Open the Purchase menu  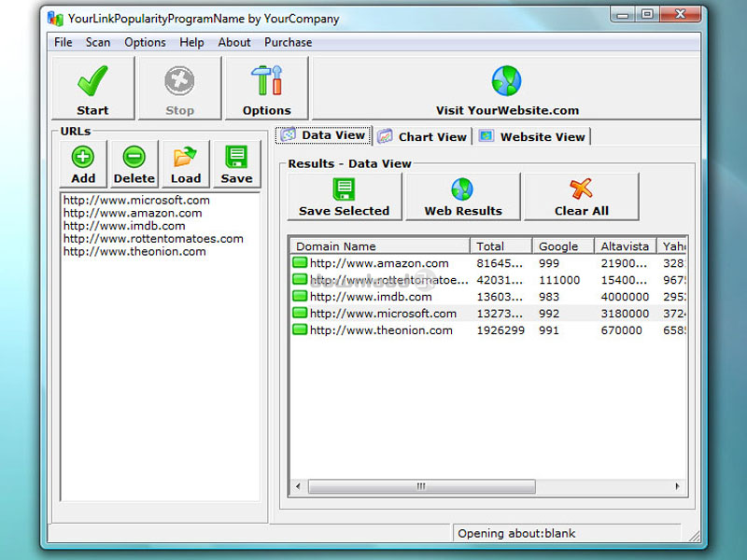pyautogui.click(x=288, y=42)
